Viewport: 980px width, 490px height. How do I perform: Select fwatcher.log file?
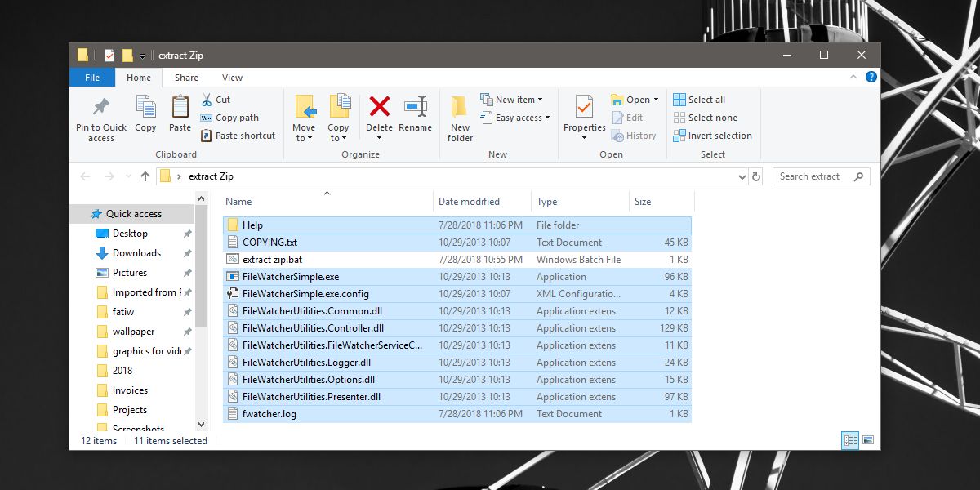click(457, 414)
